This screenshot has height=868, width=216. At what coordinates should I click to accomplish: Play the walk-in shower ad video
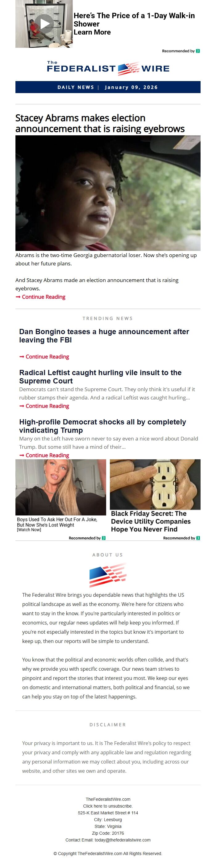pyautogui.click(x=44, y=24)
